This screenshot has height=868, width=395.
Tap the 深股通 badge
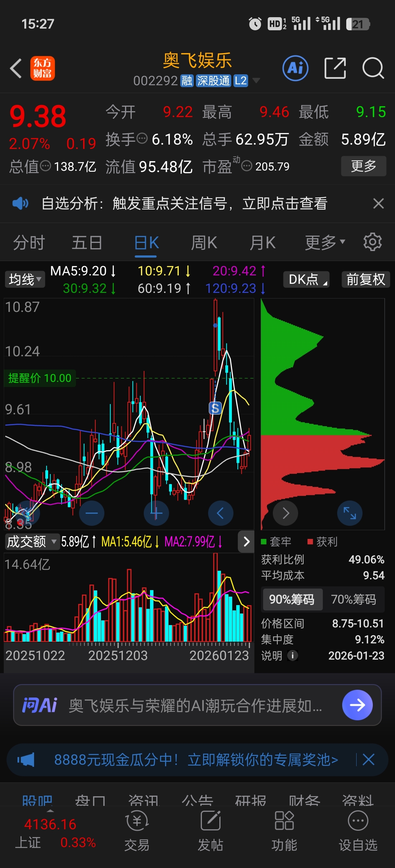pos(213,81)
